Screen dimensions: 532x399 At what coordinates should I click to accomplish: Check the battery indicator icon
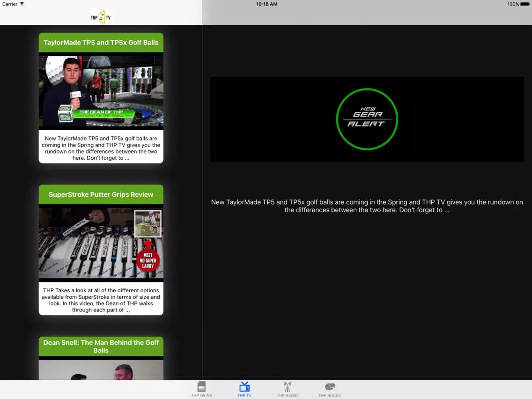pyautogui.click(x=525, y=4)
